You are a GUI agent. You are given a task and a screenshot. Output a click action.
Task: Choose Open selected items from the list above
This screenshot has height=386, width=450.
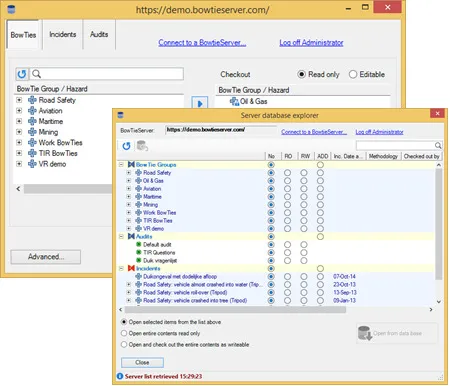click(124, 322)
